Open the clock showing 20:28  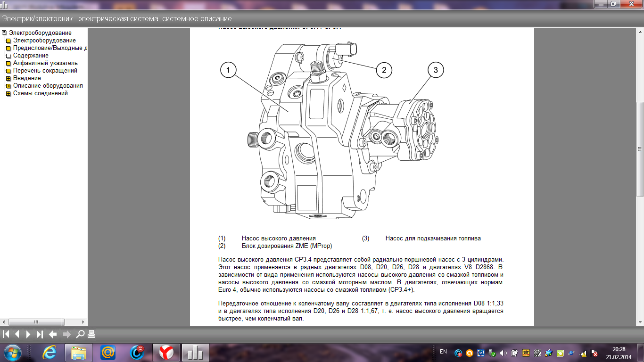619,353
